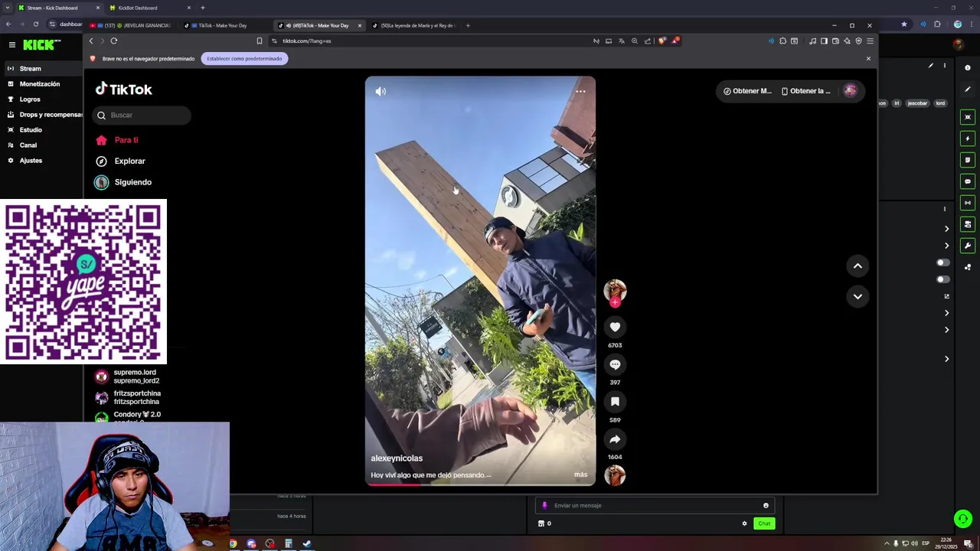980x551 pixels.
Task: Go to next video with down arrow
Action: pyautogui.click(x=857, y=296)
